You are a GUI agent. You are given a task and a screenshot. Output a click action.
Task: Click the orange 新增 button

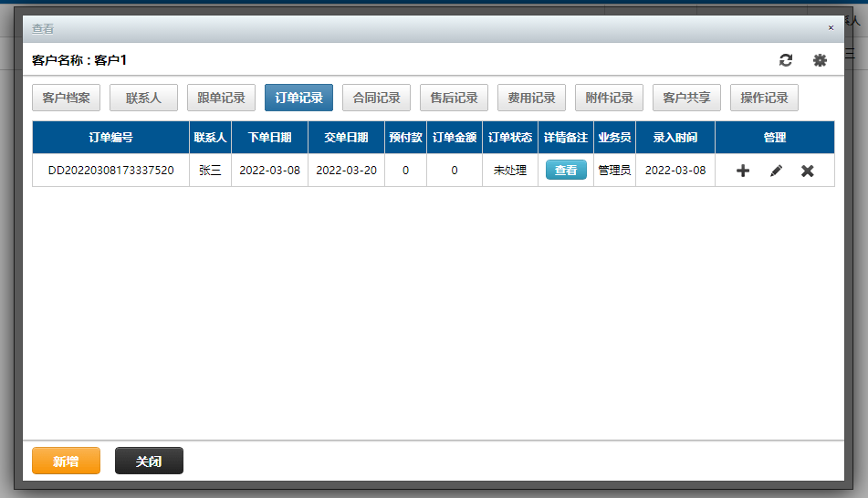point(66,461)
